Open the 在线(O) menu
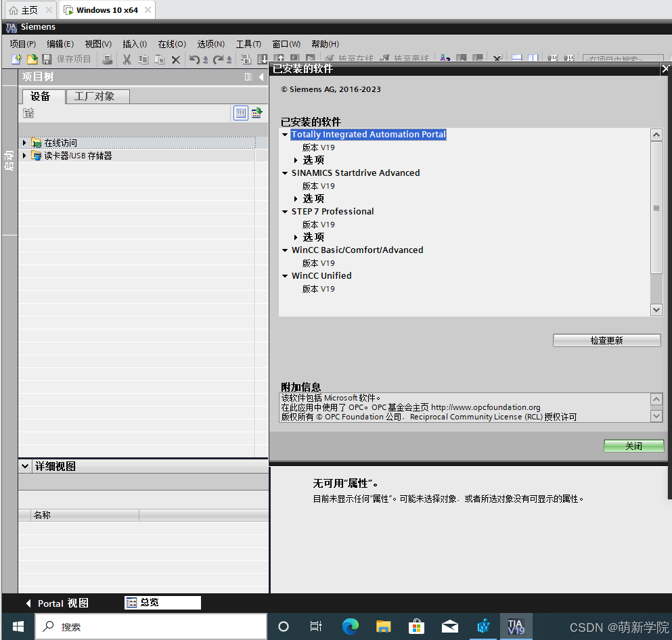Screen dimensions: 672x640 (x=172, y=44)
